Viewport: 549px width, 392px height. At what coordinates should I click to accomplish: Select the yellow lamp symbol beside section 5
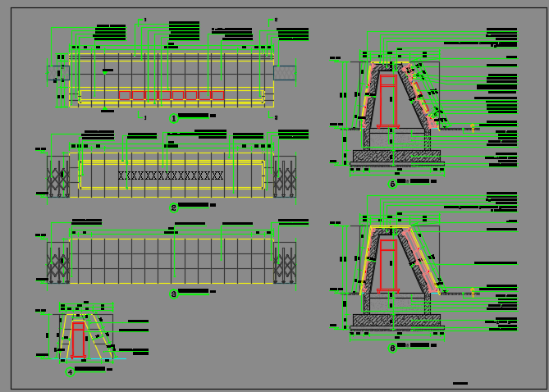[473, 127]
